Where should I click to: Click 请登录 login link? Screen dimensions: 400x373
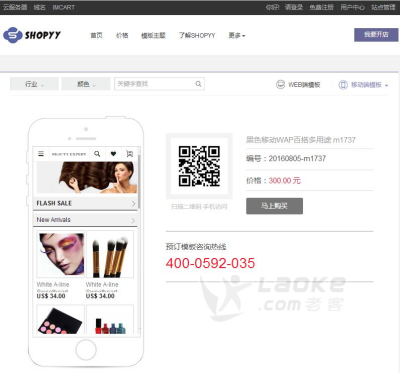pyautogui.click(x=294, y=7)
